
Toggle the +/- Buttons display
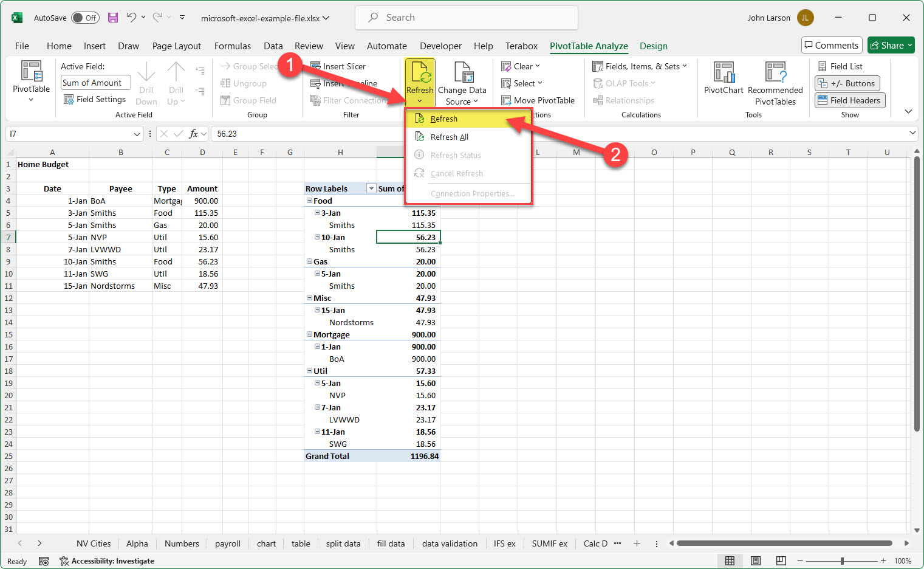(847, 83)
